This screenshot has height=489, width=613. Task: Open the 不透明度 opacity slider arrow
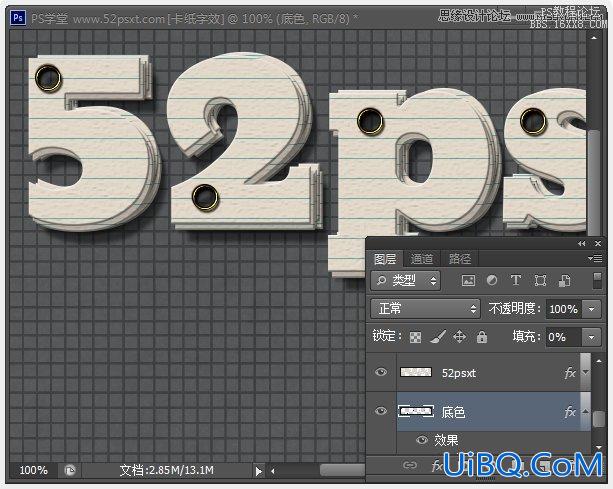591,309
